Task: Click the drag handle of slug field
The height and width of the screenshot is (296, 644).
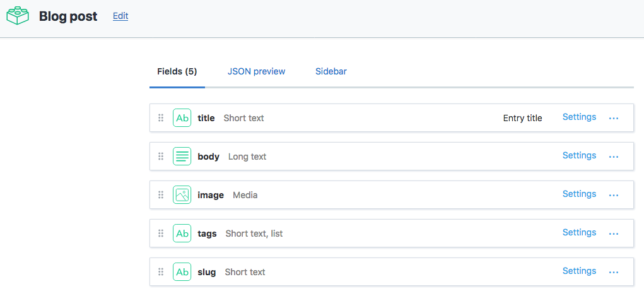Action: click(x=161, y=272)
